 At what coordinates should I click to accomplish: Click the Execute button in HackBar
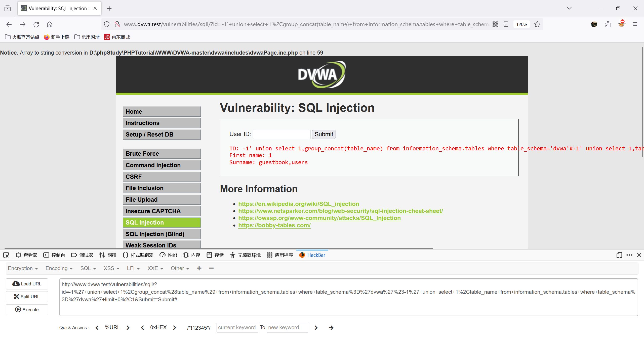(27, 310)
